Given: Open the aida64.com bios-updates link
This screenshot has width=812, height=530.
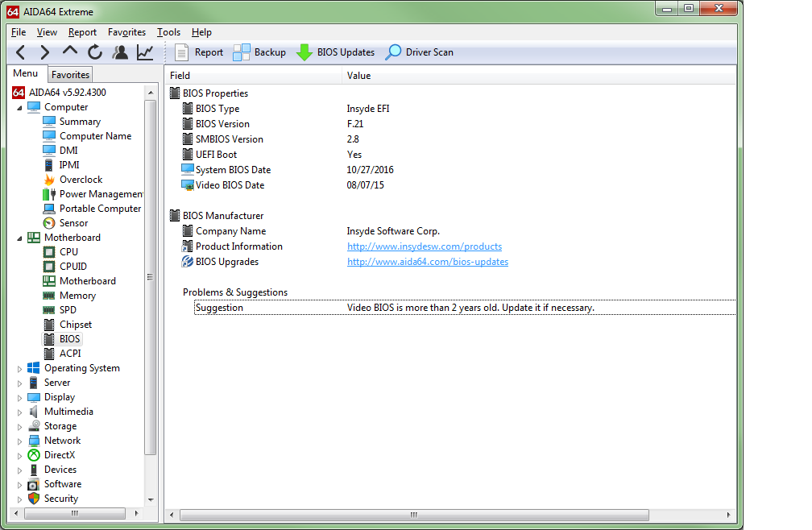Looking at the screenshot, I should point(427,262).
